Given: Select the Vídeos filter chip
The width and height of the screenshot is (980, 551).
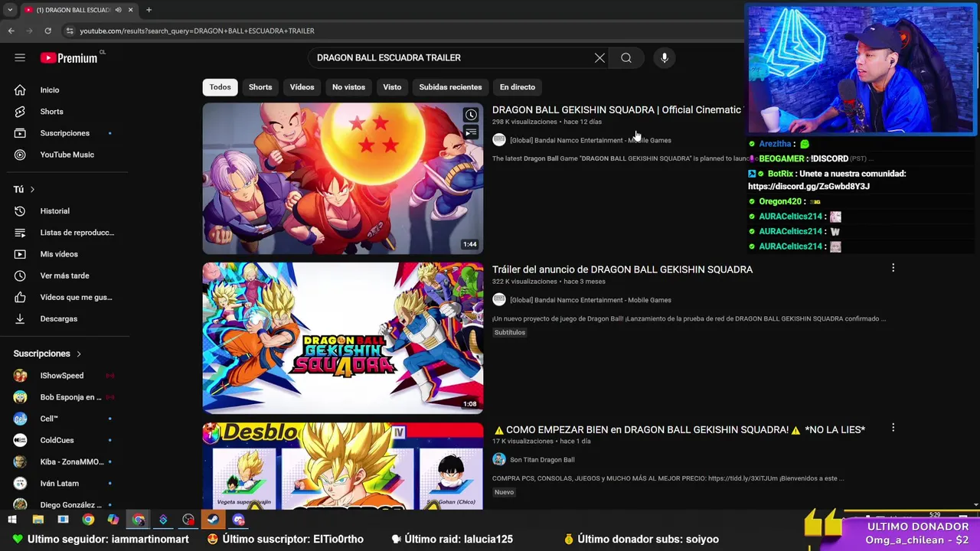Looking at the screenshot, I should [x=302, y=87].
